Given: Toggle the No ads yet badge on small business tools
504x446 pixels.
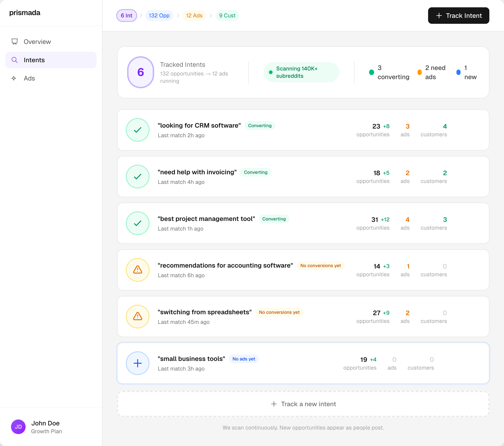Looking at the screenshot, I should click(x=243, y=359).
